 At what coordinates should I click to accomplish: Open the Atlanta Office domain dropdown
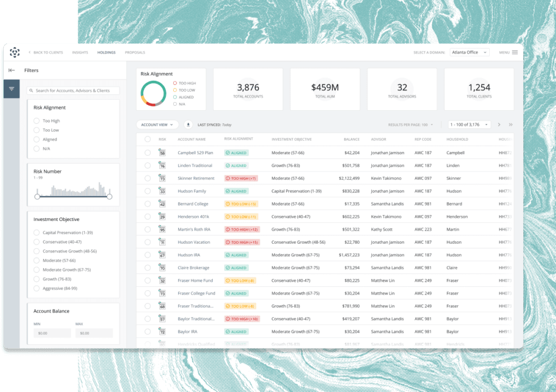click(470, 53)
